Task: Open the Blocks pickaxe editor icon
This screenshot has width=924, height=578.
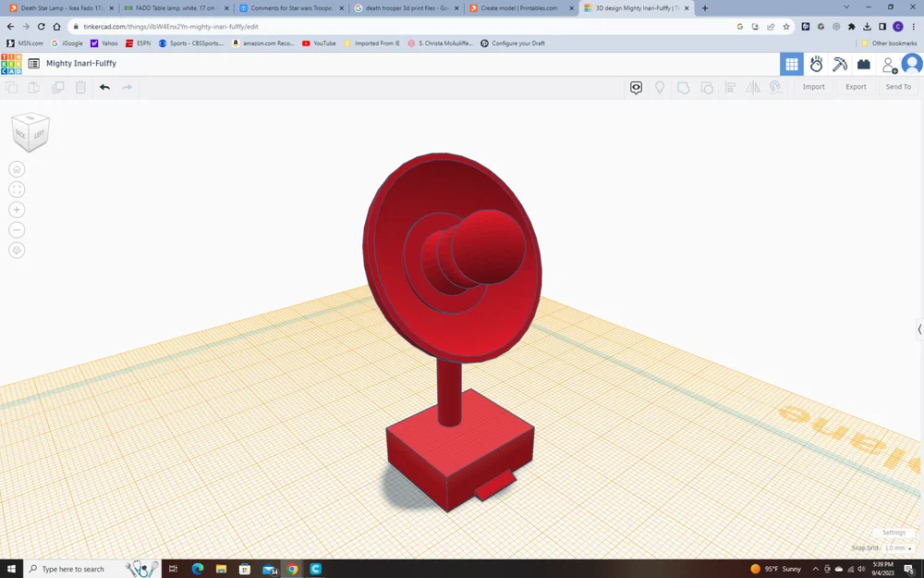Action: pyautogui.click(x=840, y=64)
